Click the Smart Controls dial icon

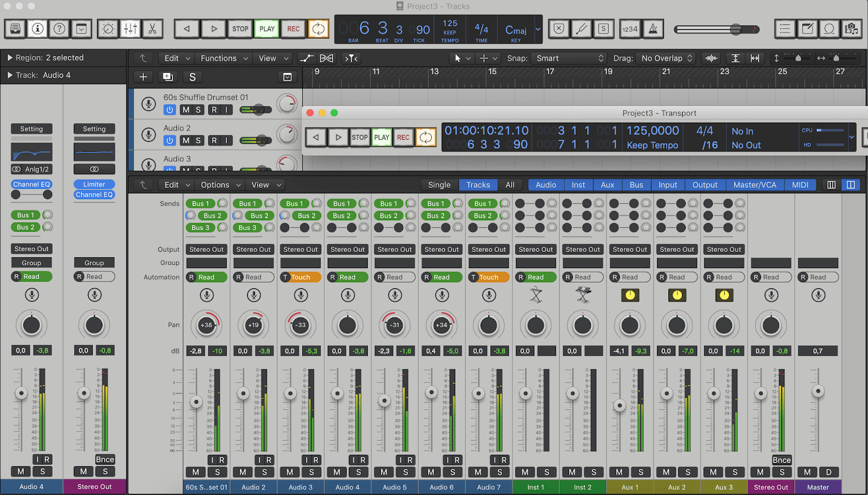tap(108, 29)
